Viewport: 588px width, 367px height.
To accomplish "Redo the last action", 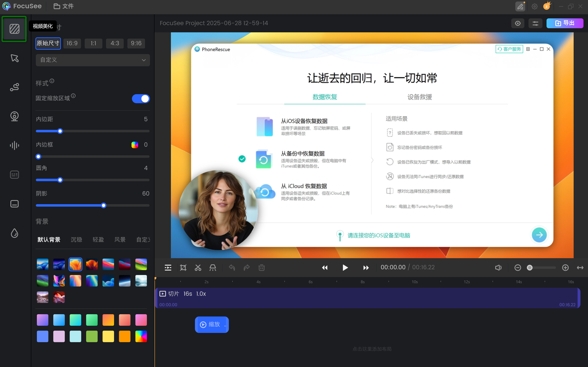I will [247, 268].
